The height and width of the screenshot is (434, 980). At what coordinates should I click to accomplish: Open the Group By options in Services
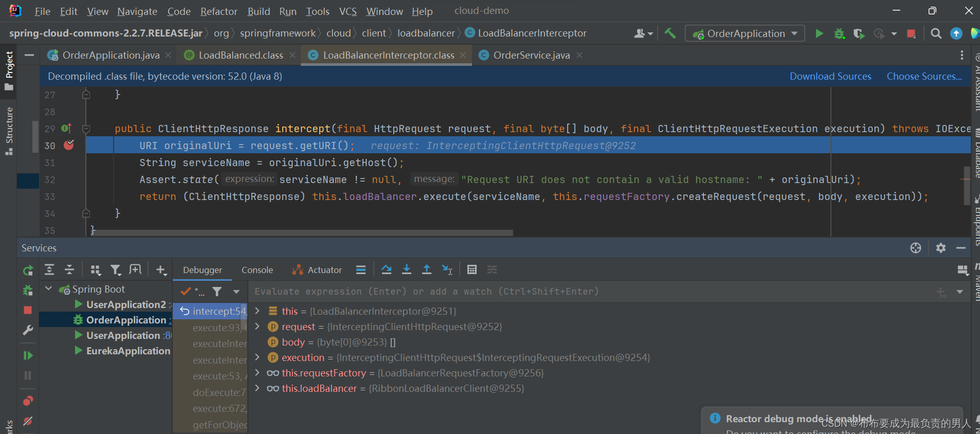95,269
